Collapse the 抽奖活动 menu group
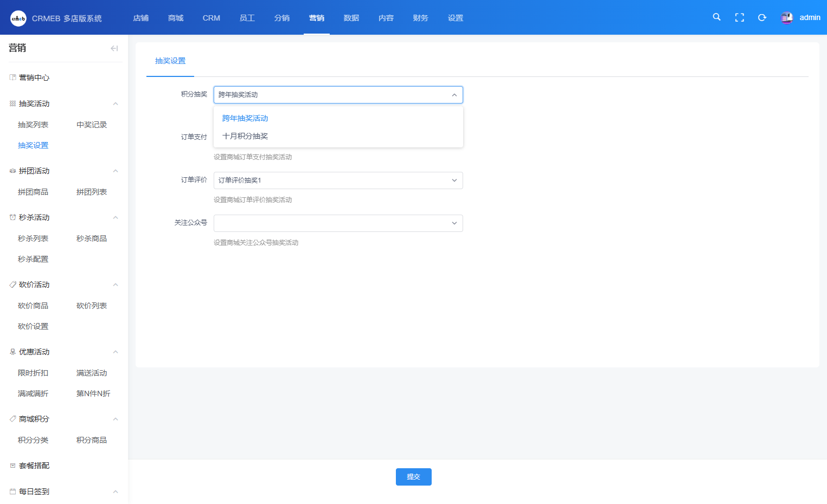827x504 pixels. point(115,104)
